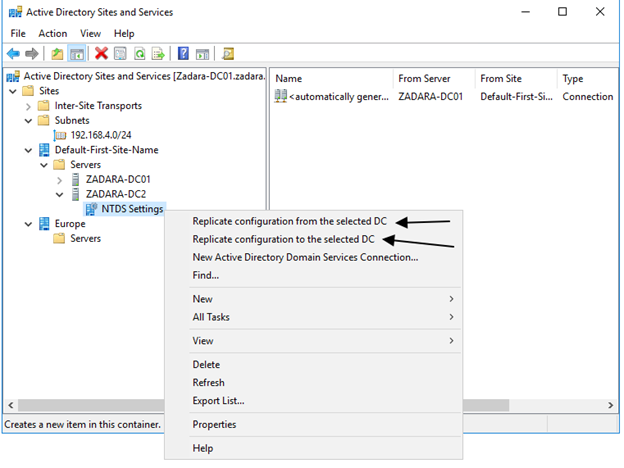The height and width of the screenshot is (468, 624).
Task: Click the Subnets folder icon
Action: point(43,120)
